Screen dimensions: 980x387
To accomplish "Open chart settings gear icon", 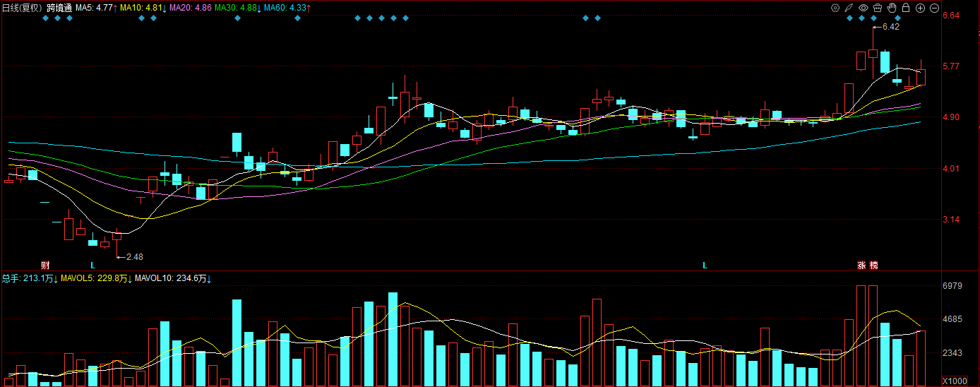I will (835, 8).
